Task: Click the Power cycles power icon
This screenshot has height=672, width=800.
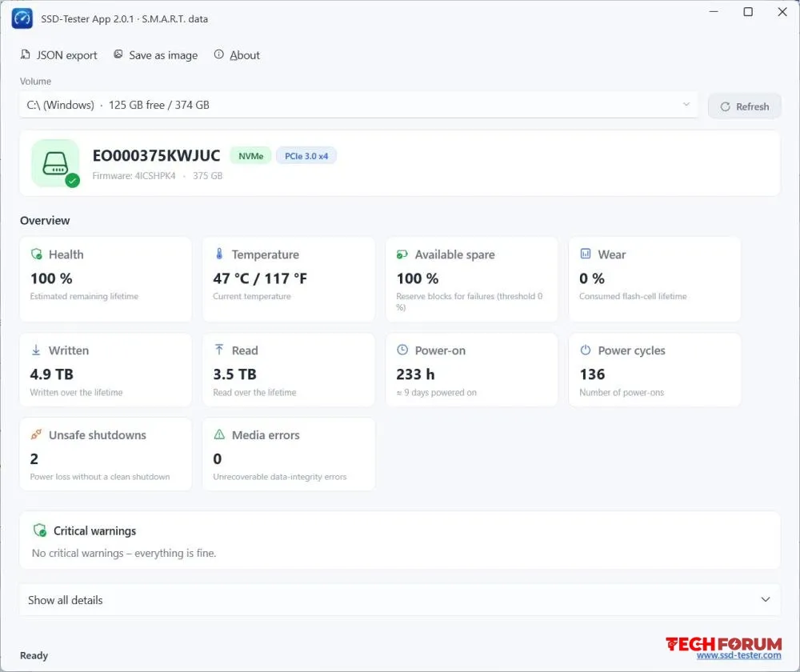Action: (586, 350)
